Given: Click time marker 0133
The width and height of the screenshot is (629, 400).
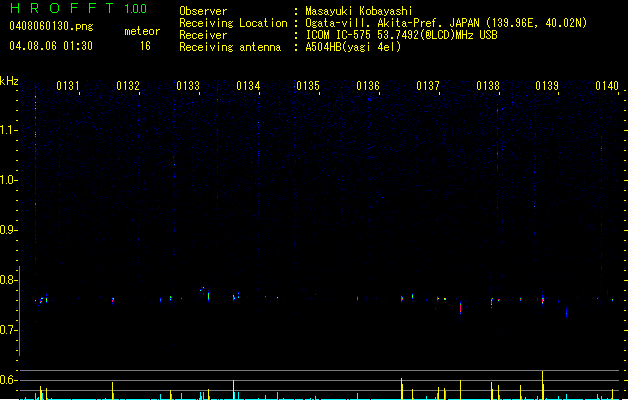Looking at the screenshot, I should click(x=188, y=86).
